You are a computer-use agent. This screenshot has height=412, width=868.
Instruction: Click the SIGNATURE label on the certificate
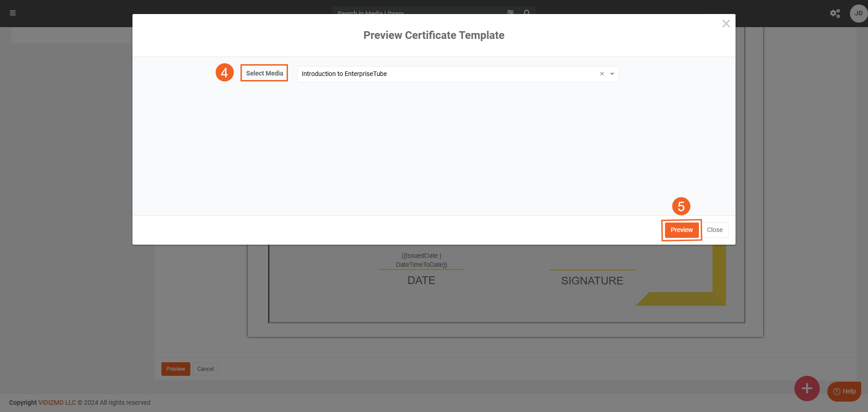tap(592, 281)
